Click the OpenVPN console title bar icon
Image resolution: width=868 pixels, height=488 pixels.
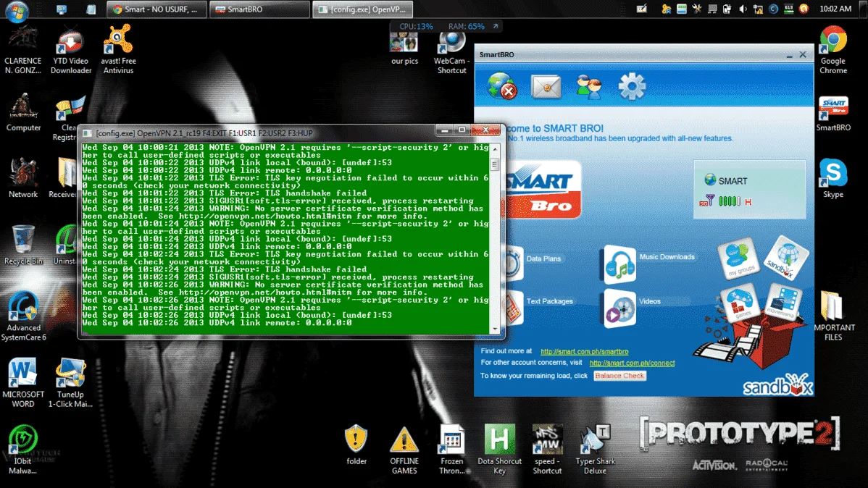point(88,133)
